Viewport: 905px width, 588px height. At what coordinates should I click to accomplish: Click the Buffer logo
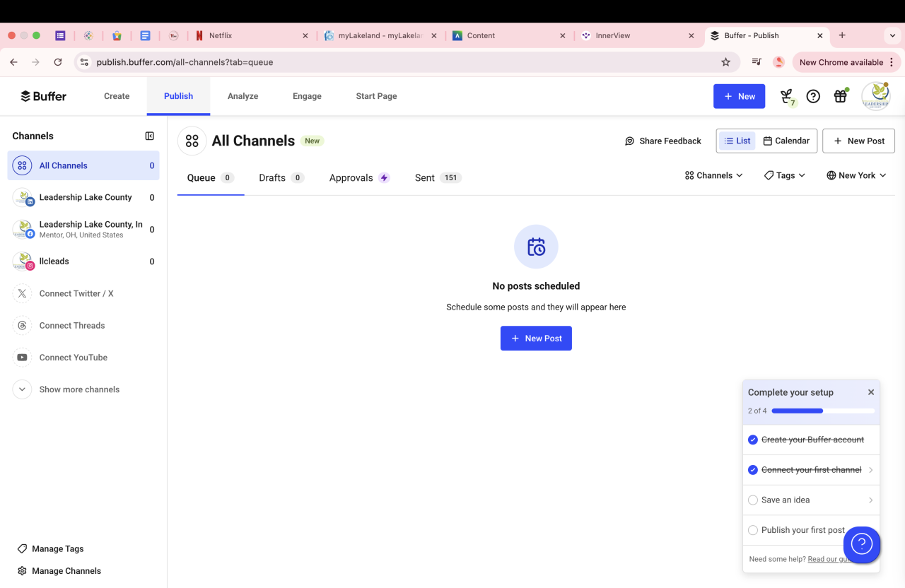pyautogui.click(x=44, y=96)
